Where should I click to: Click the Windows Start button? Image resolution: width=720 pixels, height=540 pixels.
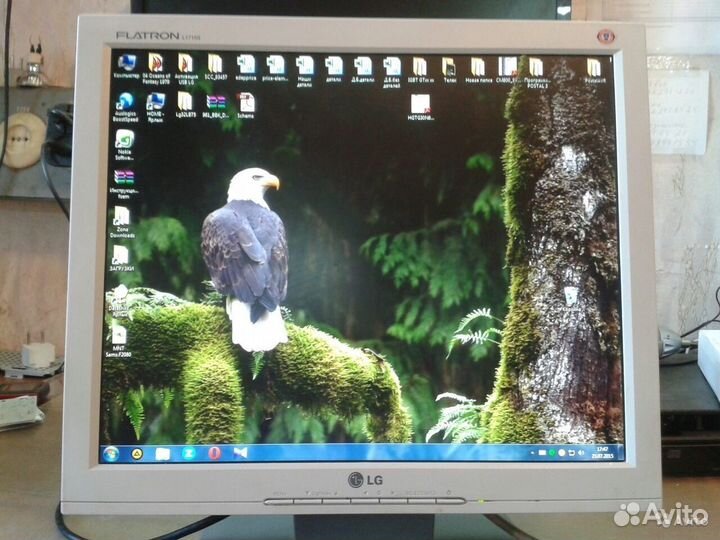111,453
